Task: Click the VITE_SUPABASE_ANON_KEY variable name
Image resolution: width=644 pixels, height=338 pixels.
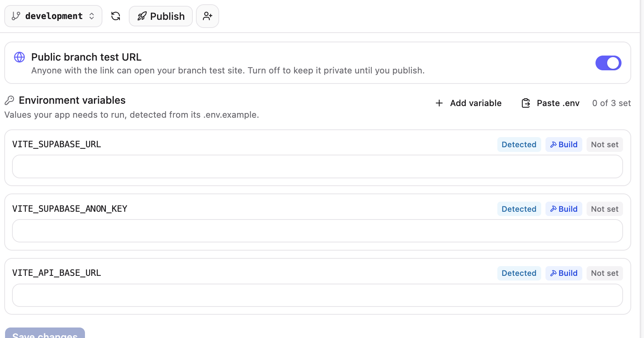Action: coord(70,209)
